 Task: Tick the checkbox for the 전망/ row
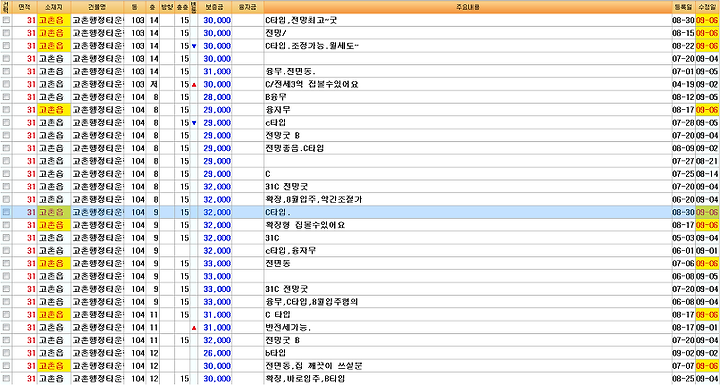coord(6,33)
